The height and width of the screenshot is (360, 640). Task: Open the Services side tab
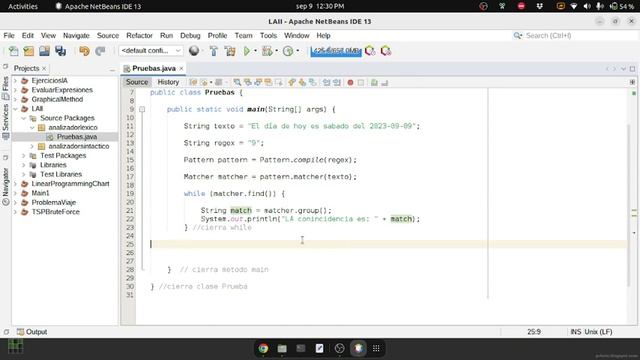point(5,121)
